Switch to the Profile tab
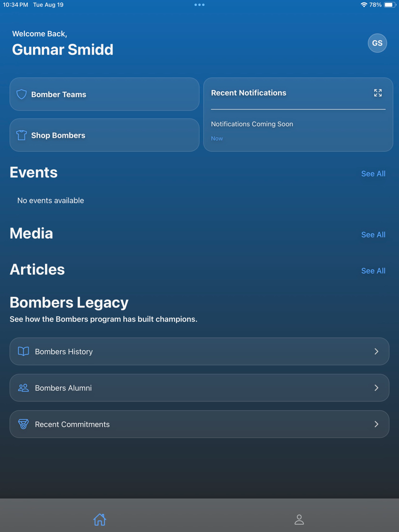399x532 pixels. coord(299,519)
